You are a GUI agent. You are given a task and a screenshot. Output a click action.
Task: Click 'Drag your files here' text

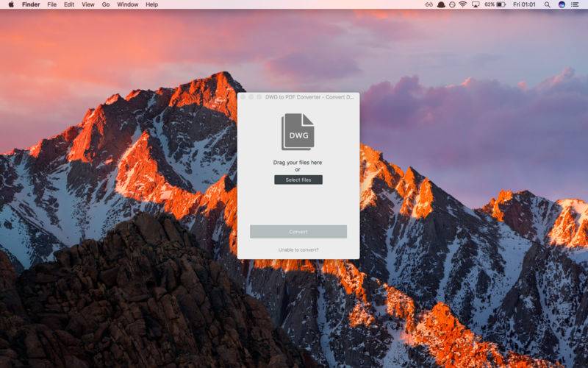298,163
